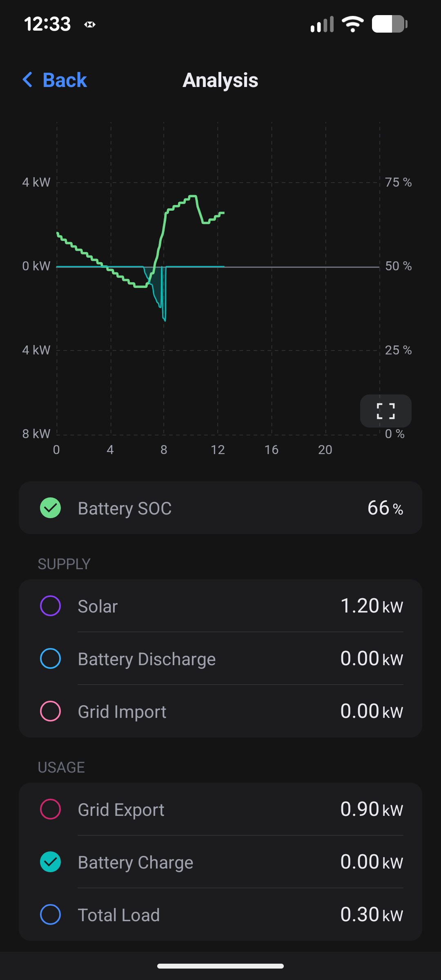Tap the cellular signal bars icon
This screenshot has width=441, height=980.
322,24
